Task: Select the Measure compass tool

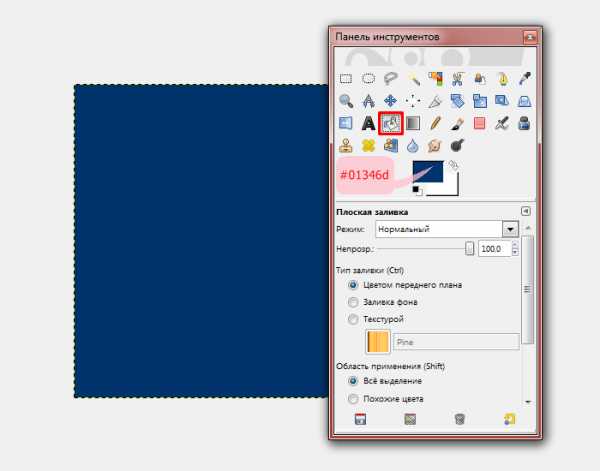Action: tap(368, 101)
